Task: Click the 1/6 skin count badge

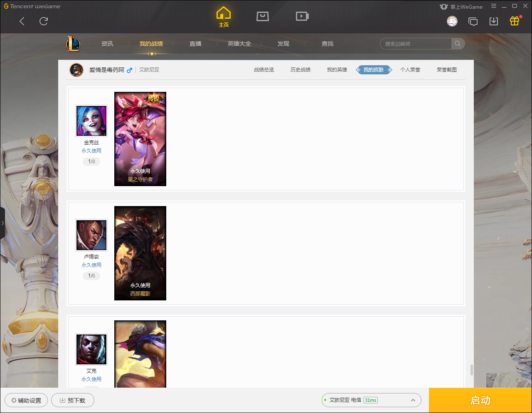Action: (x=91, y=276)
